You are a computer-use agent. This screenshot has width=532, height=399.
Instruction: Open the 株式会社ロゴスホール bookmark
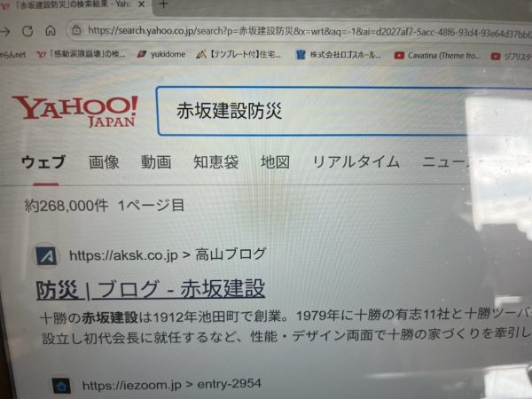[x=339, y=55]
